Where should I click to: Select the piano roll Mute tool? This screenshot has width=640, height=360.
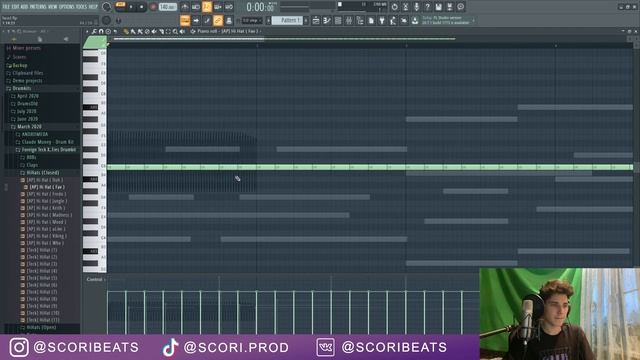tap(154, 31)
